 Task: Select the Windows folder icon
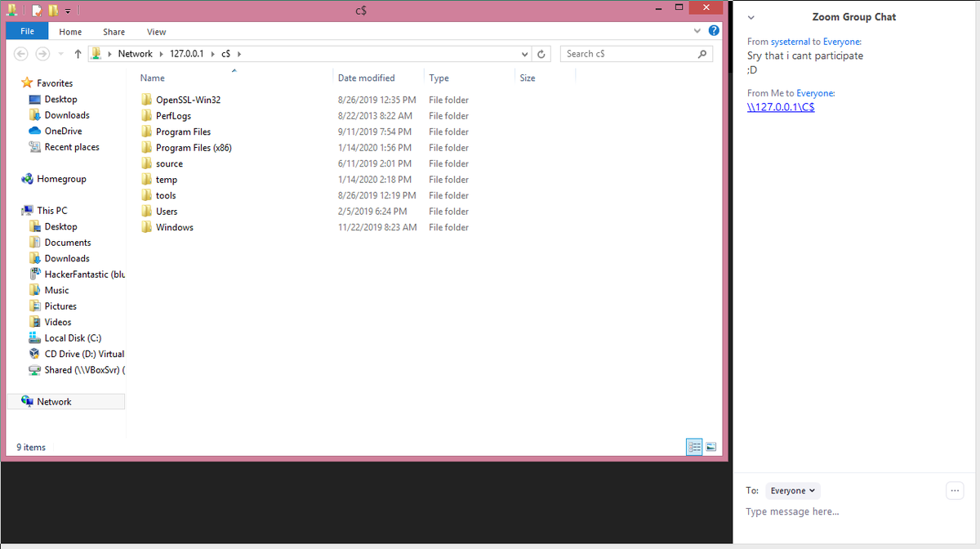point(147,227)
